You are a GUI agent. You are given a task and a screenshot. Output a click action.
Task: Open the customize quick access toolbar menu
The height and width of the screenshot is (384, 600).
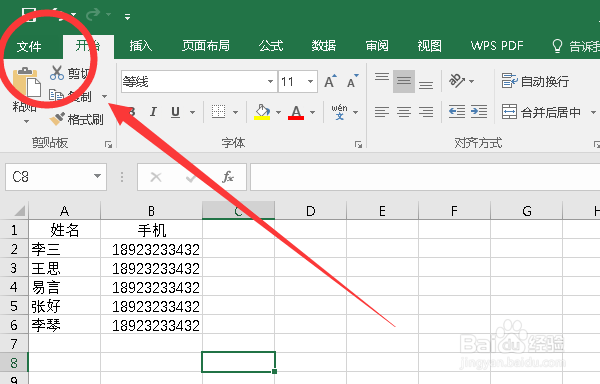pyautogui.click(x=127, y=16)
